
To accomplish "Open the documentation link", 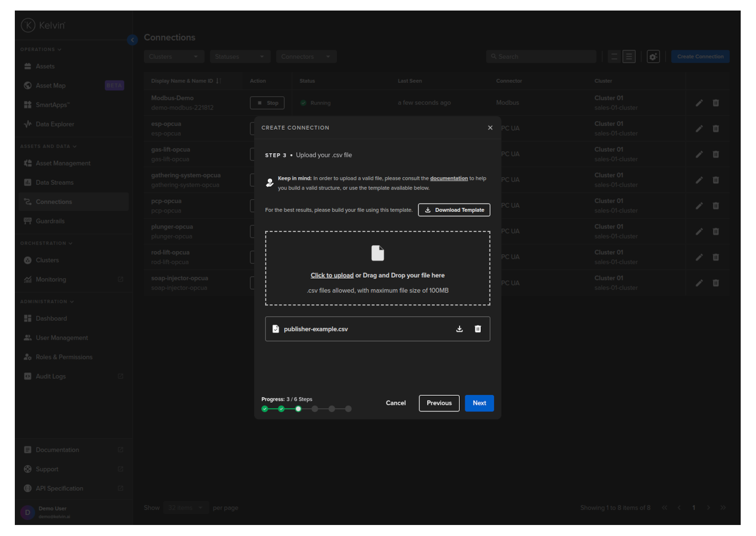I will tap(448, 179).
